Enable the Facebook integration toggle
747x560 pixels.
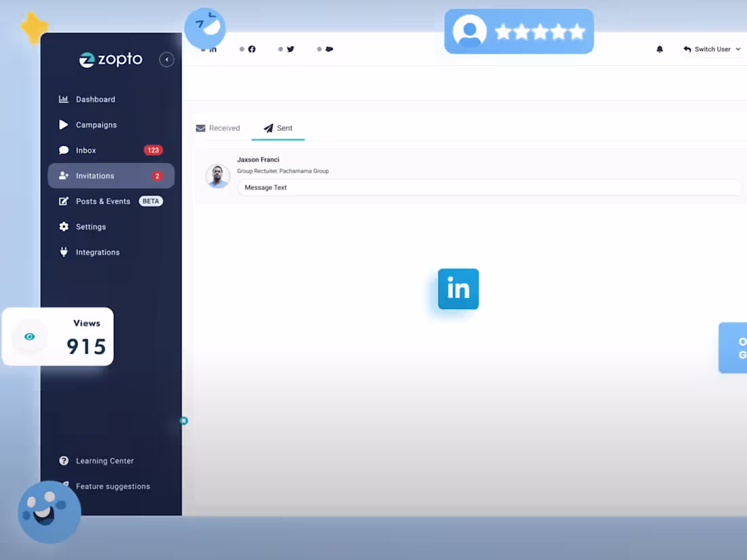[x=242, y=49]
